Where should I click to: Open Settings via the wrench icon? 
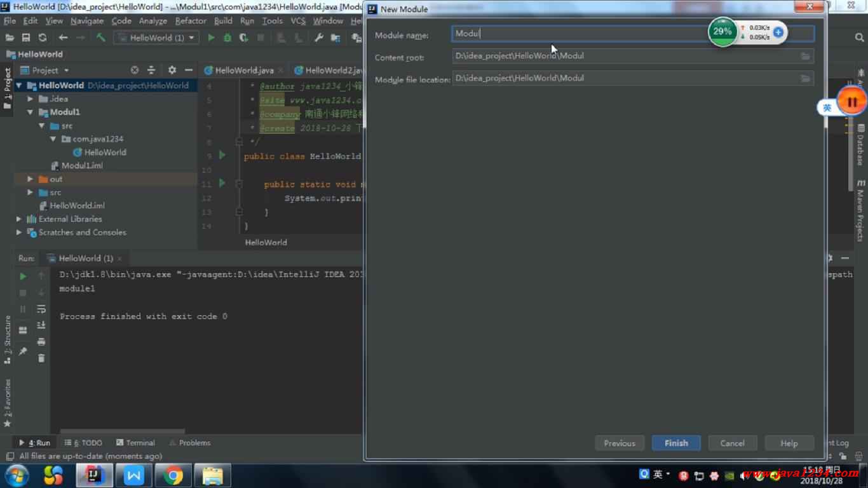319,37
